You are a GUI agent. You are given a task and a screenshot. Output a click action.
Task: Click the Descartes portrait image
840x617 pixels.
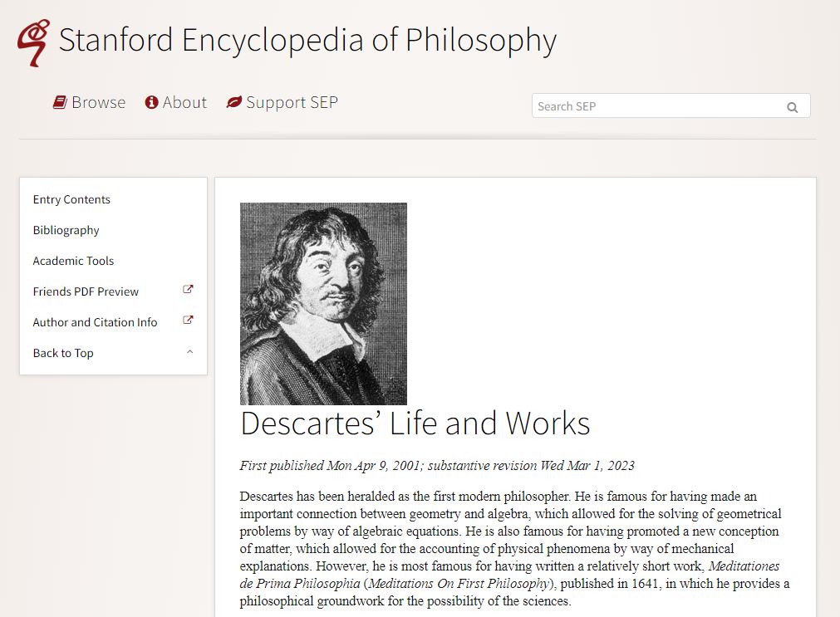[x=323, y=304]
